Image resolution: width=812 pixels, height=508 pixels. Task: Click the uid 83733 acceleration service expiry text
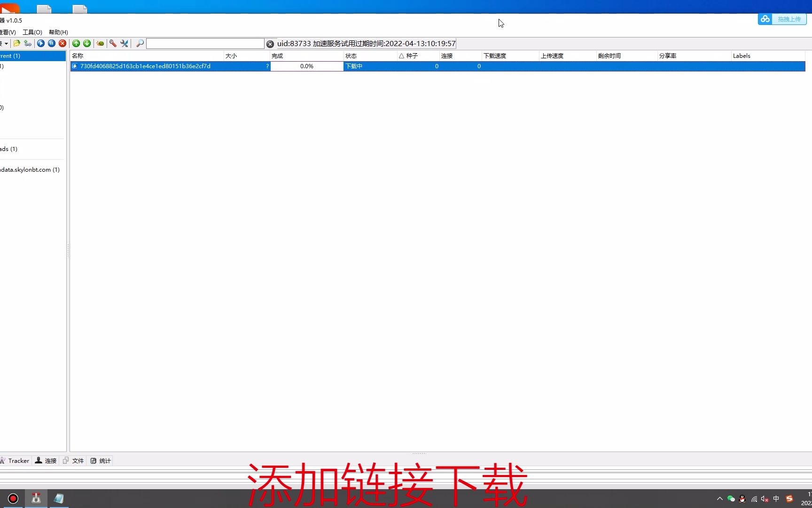366,43
